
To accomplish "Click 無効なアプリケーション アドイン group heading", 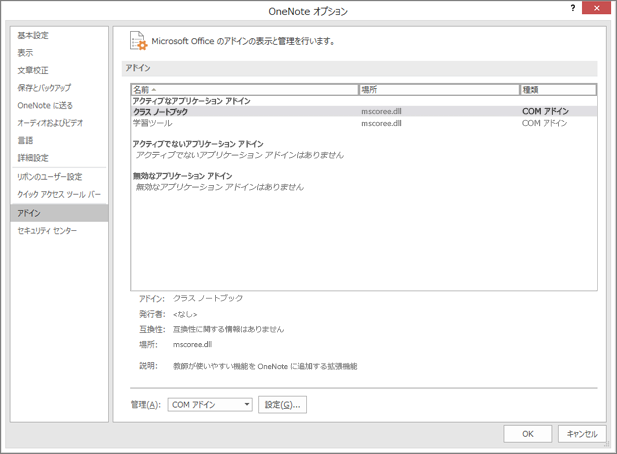I will 183,175.
